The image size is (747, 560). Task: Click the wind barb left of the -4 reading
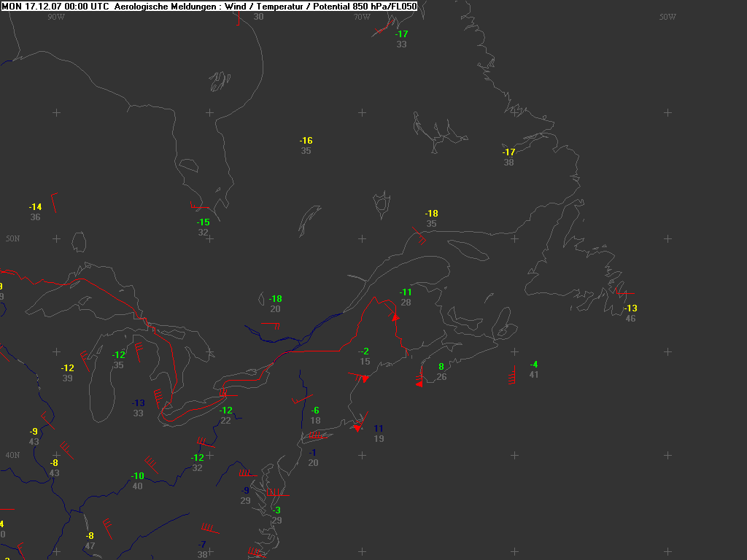(x=512, y=377)
